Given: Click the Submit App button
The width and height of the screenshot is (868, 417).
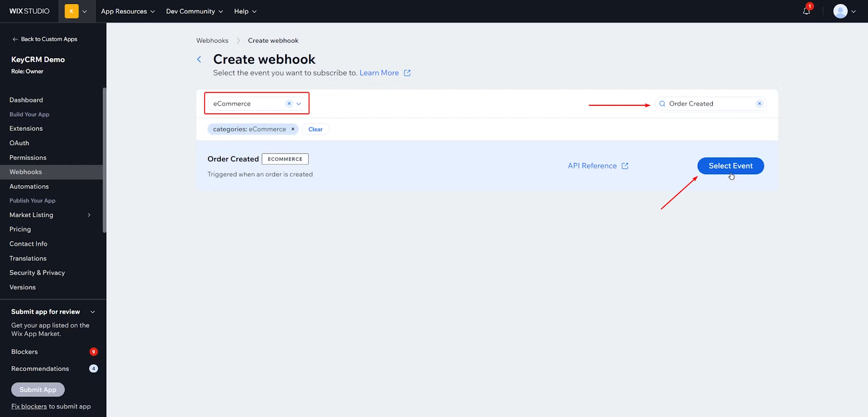Looking at the screenshot, I should pyautogui.click(x=38, y=390).
